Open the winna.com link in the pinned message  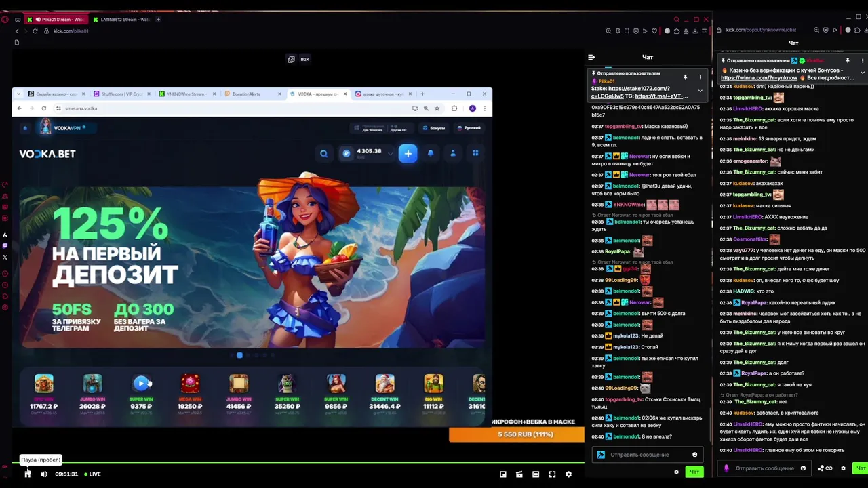[x=759, y=78]
